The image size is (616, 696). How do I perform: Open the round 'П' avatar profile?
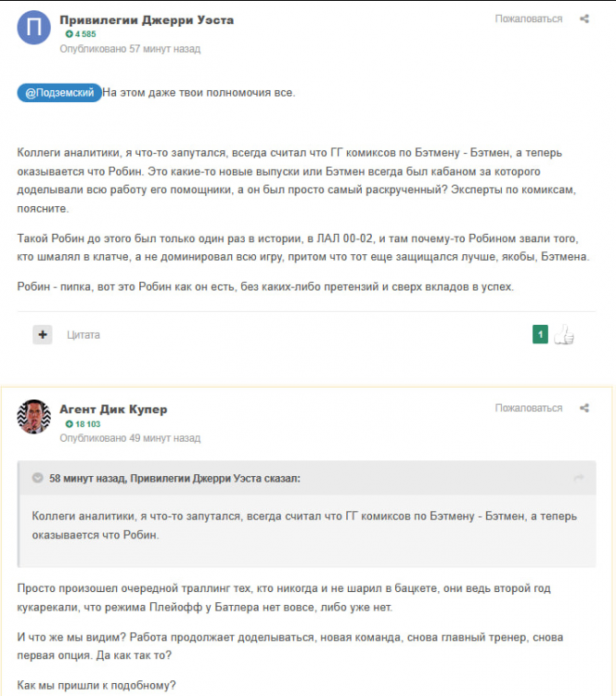[34, 28]
